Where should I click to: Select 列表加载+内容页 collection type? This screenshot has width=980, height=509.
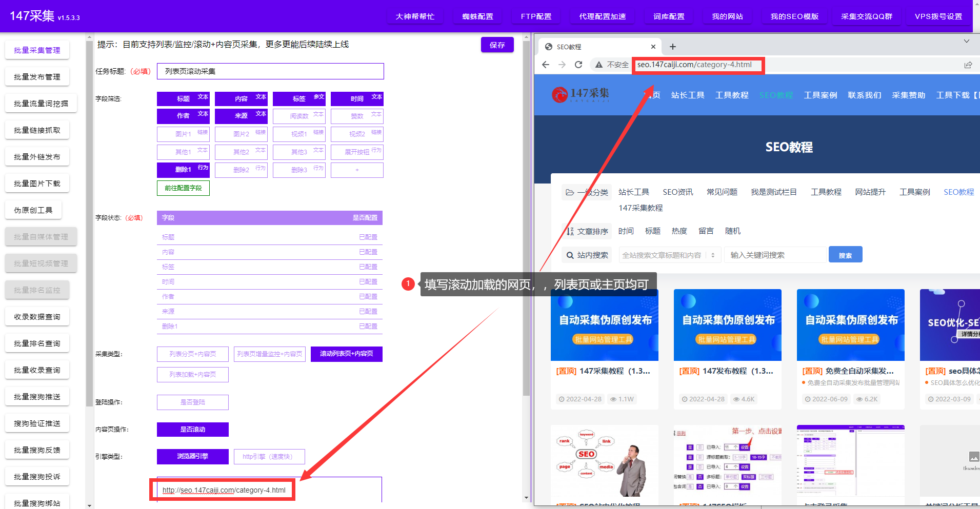click(x=192, y=375)
